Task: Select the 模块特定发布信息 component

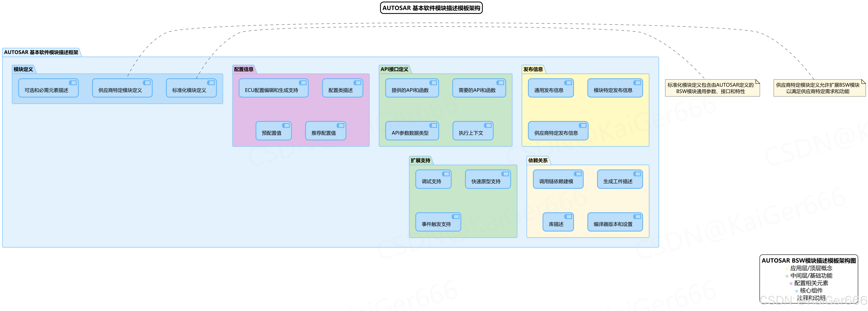Action: [x=615, y=88]
